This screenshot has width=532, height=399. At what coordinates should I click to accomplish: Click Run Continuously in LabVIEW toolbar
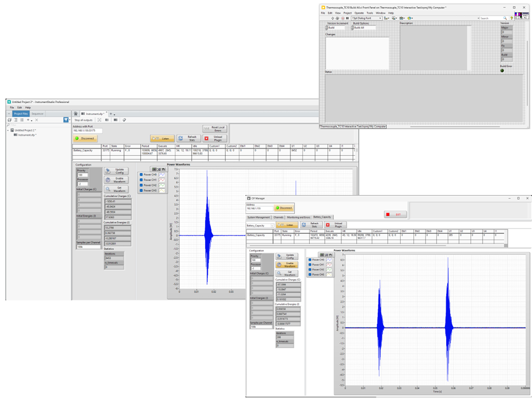coord(337,18)
